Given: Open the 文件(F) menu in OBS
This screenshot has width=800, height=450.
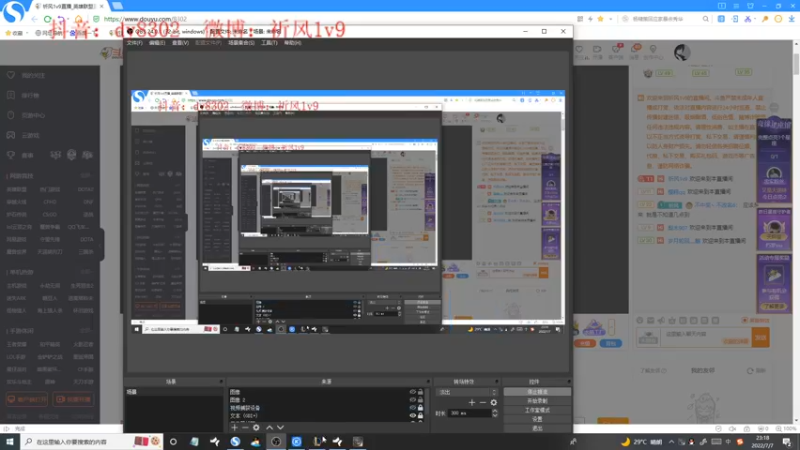Looking at the screenshot, I should click(135, 43).
